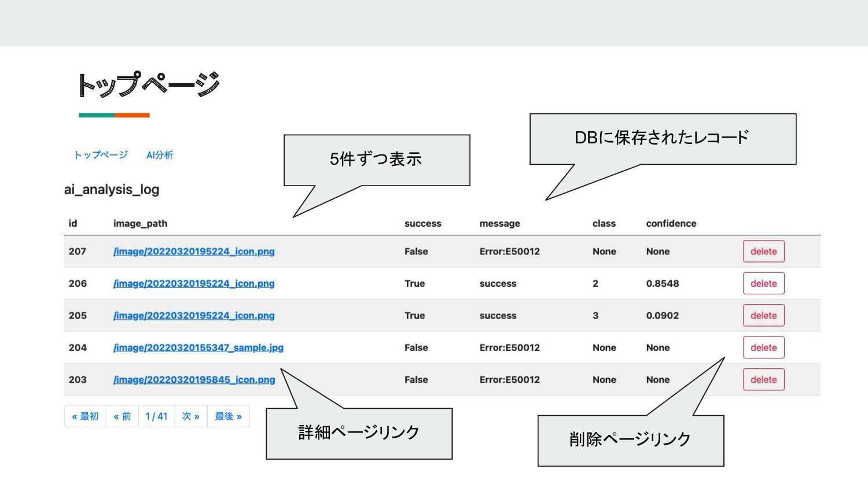Click the class column header
Viewport: 868px width, 488px height.
point(604,224)
